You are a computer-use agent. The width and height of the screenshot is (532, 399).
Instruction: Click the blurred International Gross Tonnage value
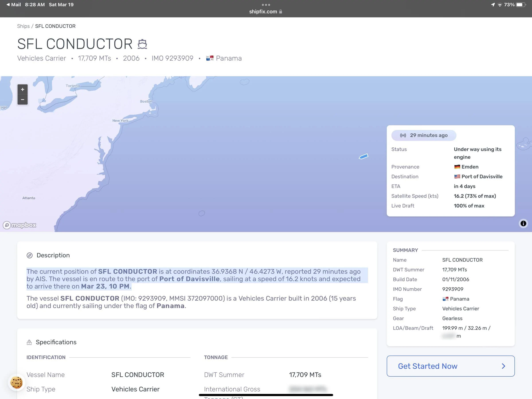(x=308, y=389)
